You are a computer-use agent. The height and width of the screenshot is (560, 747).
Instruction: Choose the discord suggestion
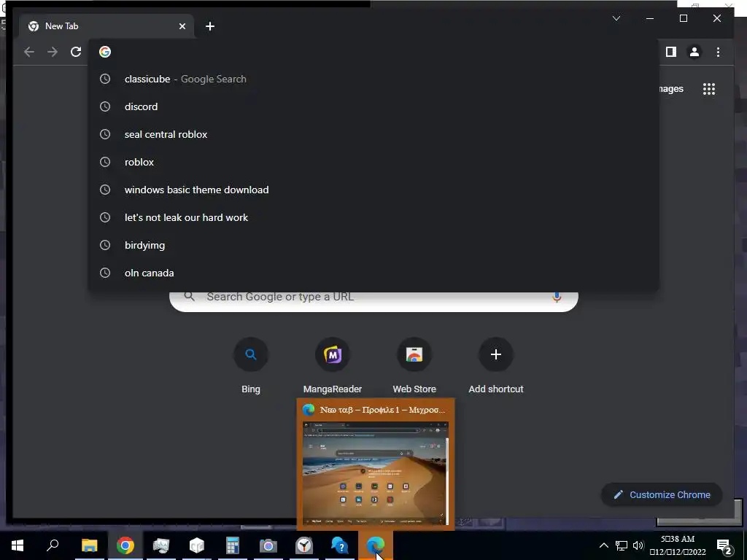pyautogui.click(x=373, y=106)
